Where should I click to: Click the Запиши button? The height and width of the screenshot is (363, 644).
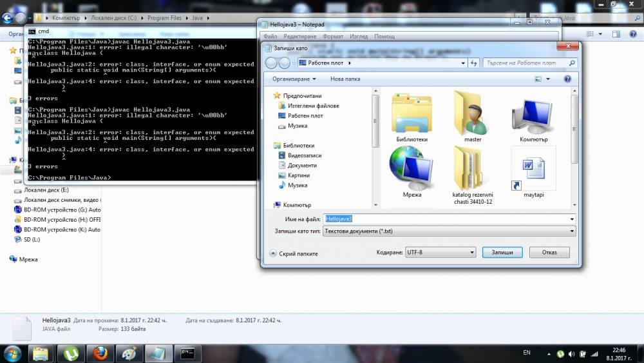click(502, 252)
